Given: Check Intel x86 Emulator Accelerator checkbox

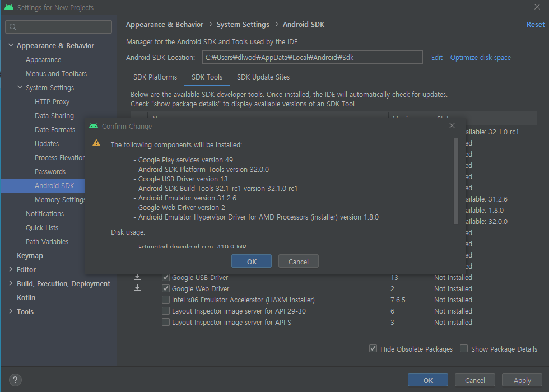Looking at the screenshot, I should pyautogui.click(x=166, y=300).
